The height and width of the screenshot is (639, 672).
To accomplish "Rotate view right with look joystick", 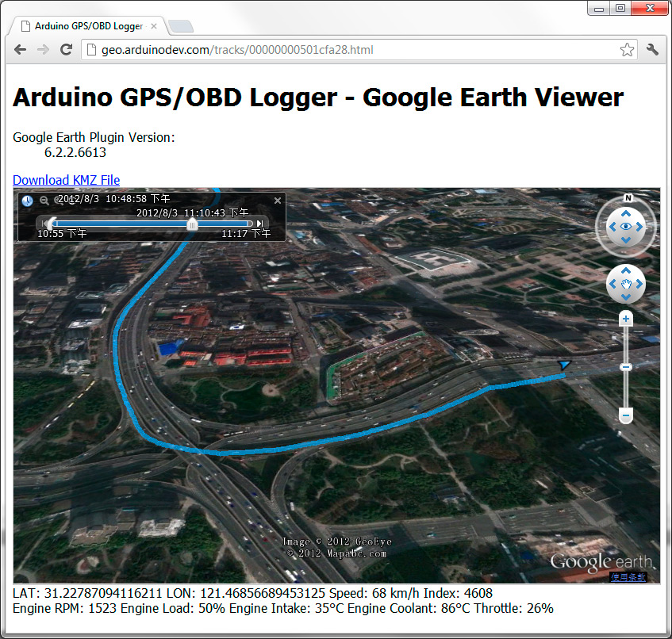I will (x=639, y=227).
